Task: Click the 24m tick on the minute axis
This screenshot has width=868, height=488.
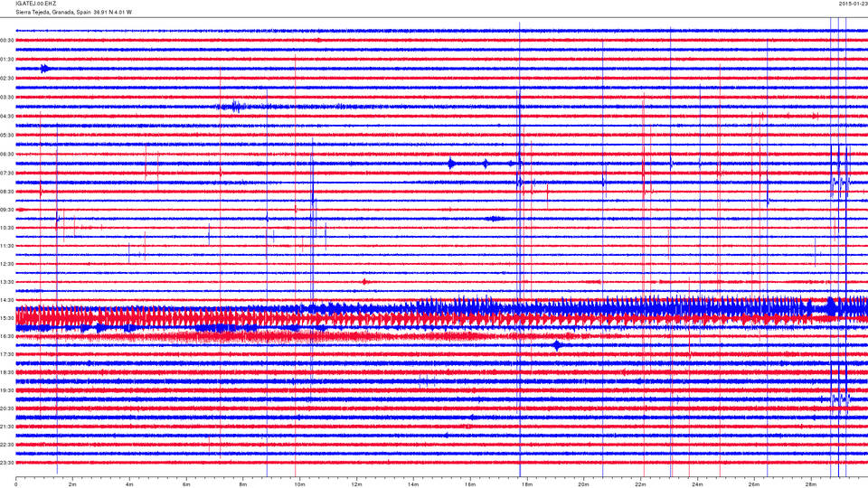Action: [697, 484]
